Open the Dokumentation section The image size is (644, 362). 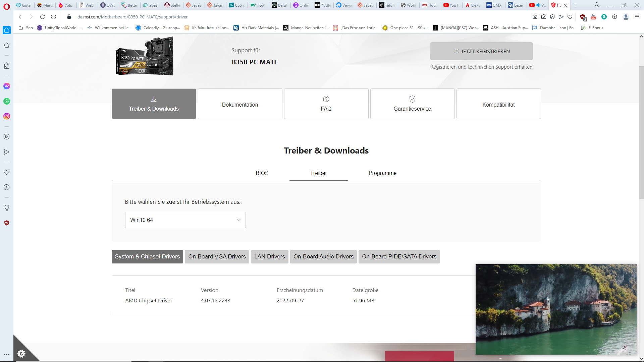point(240,104)
